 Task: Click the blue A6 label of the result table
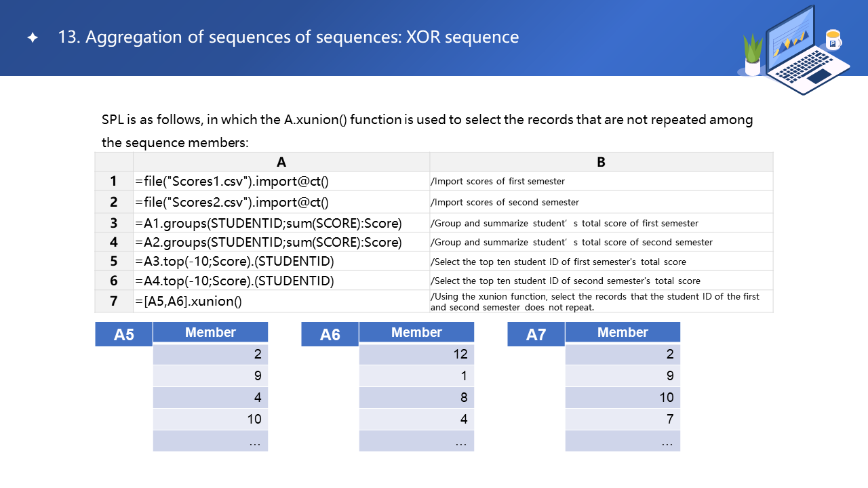click(x=330, y=334)
